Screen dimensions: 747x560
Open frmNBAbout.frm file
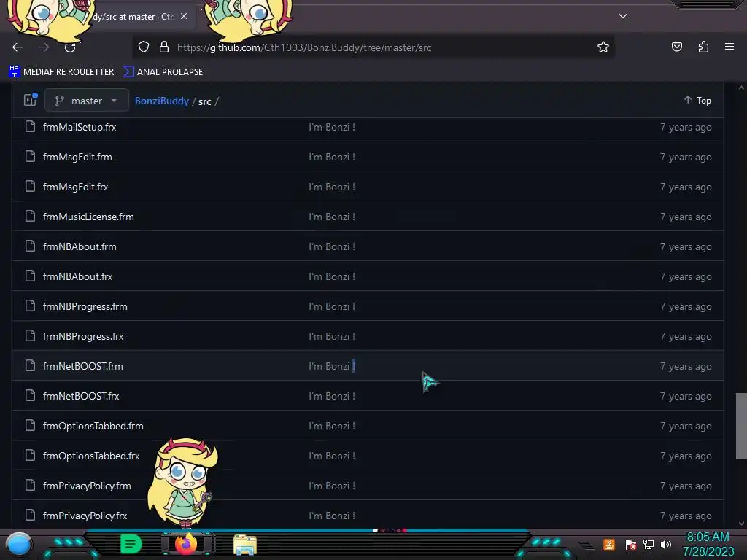pyautogui.click(x=80, y=246)
